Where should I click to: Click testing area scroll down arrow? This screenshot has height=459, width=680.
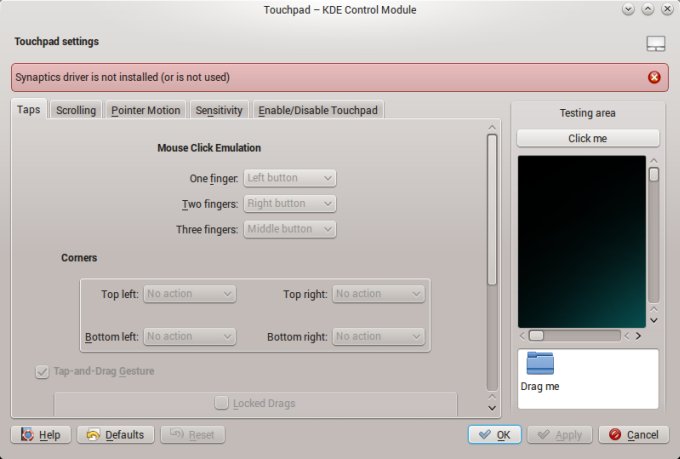pos(654,321)
